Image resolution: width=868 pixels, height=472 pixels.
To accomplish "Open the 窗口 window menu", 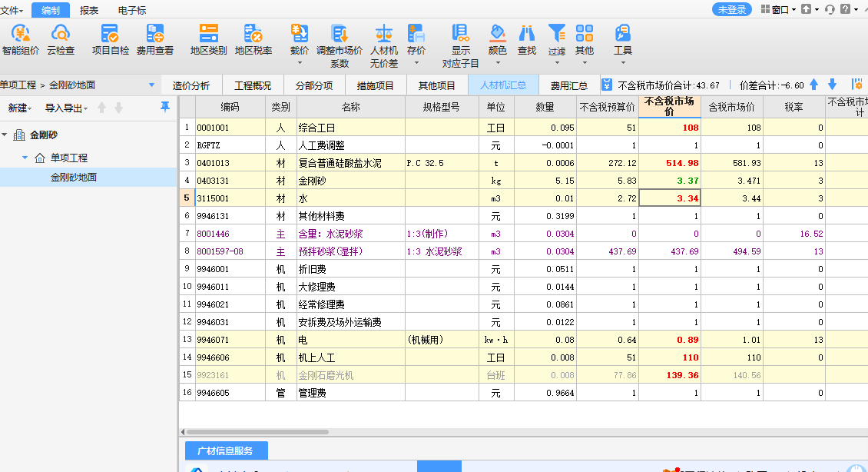I will (x=778, y=9).
